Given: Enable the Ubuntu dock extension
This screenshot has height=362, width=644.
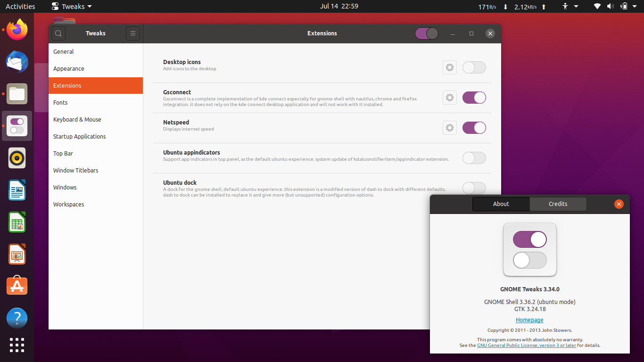Looking at the screenshot, I should tap(474, 188).
